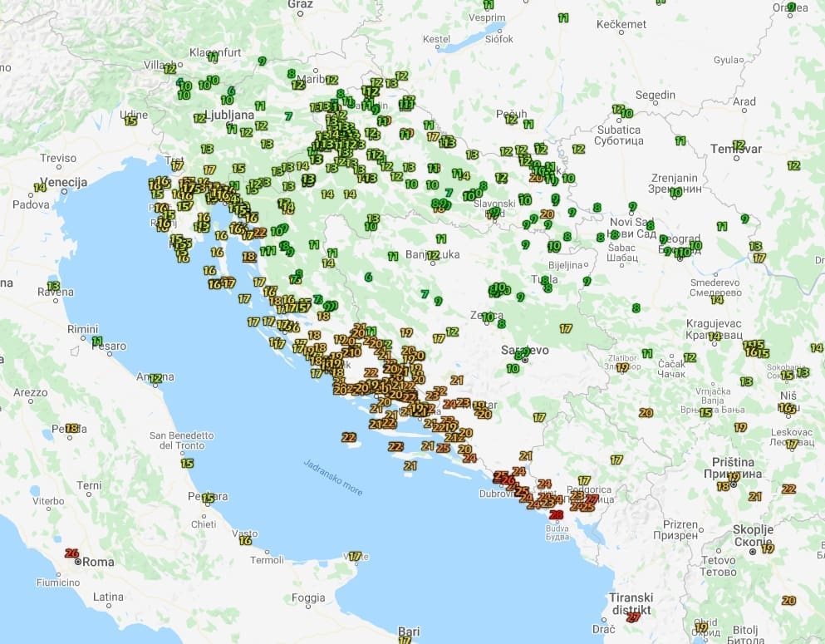
Task: Click the red 28 marker above Budva
Action: [x=556, y=515]
